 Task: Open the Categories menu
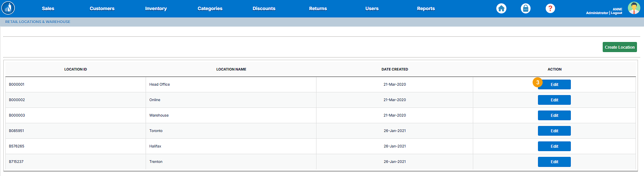(210, 8)
